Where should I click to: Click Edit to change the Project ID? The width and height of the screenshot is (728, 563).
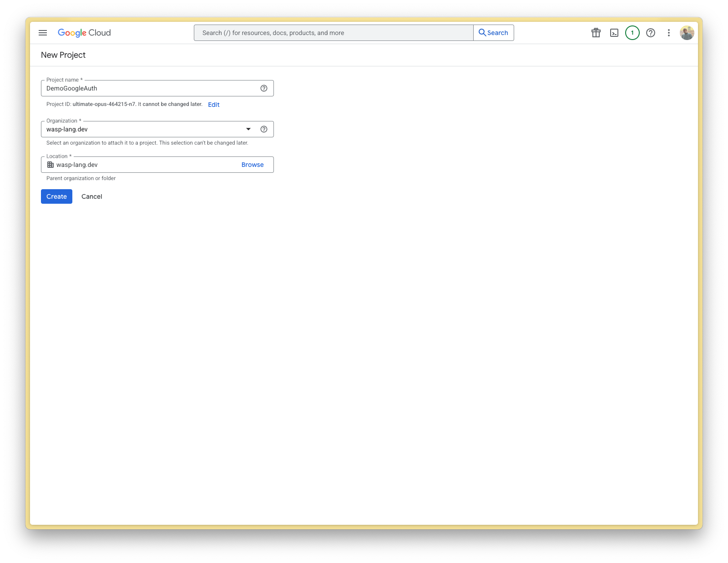click(213, 104)
